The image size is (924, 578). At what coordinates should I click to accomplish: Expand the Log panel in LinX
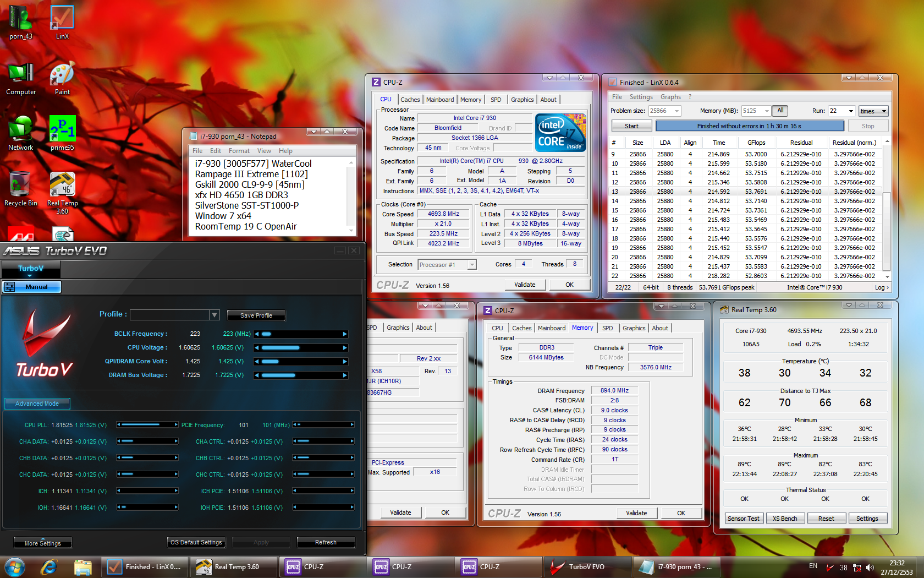tap(882, 287)
